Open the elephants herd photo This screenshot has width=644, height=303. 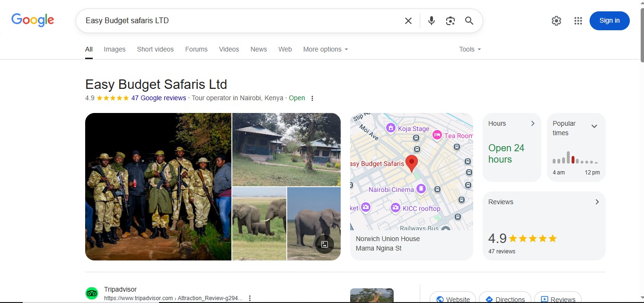click(x=259, y=224)
